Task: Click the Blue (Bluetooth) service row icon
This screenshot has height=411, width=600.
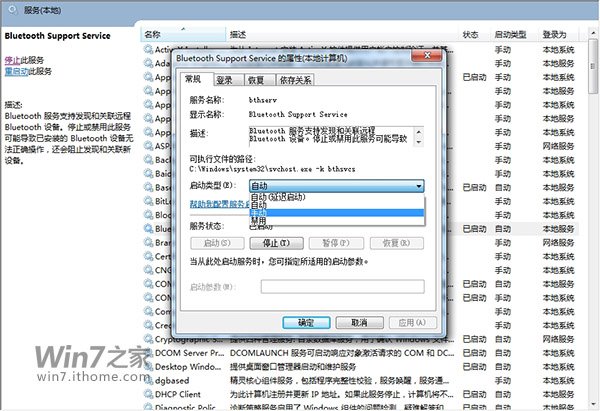Action: pos(148,228)
